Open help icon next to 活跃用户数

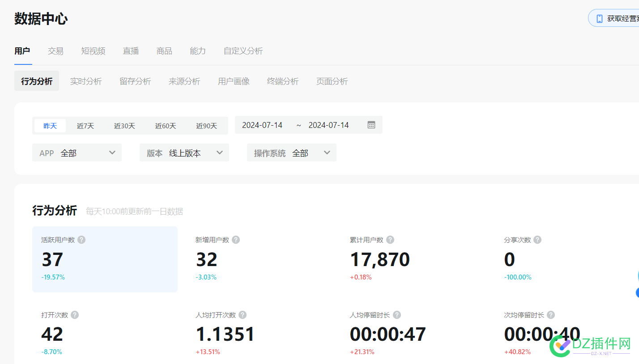pyautogui.click(x=81, y=240)
